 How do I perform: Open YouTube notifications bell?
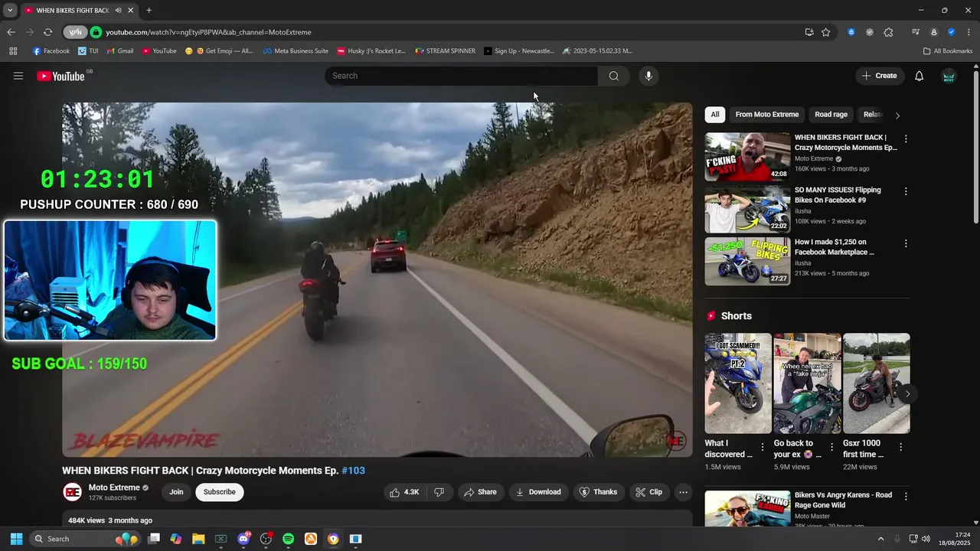click(920, 76)
